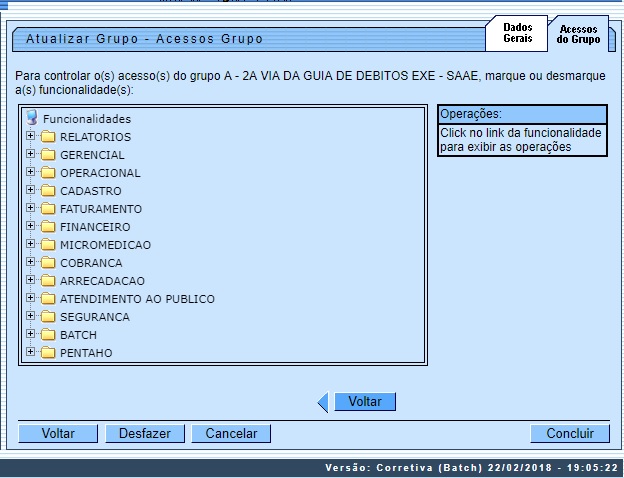The width and height of the screenshot is (624, 478).
Task: Click the COBRANCA folder icon
Action: (x=48, y=263)
